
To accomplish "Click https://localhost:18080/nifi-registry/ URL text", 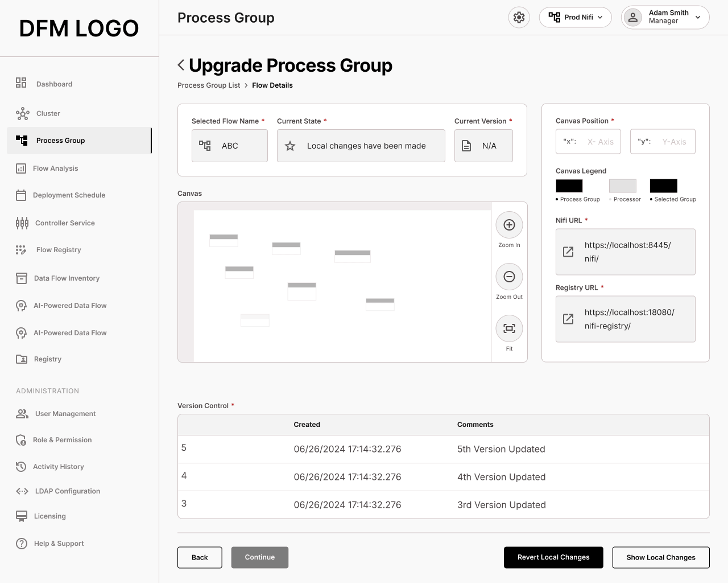I will click(x=630, y=319).
